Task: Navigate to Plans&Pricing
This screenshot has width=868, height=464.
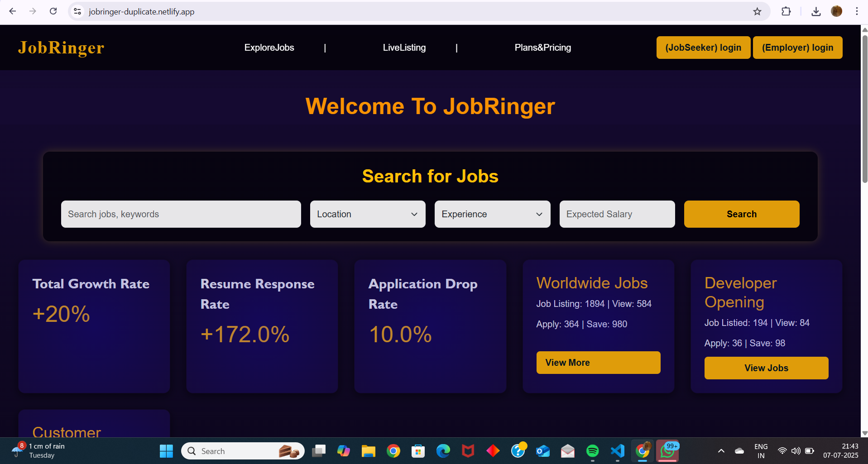Action: coord(542,48)
